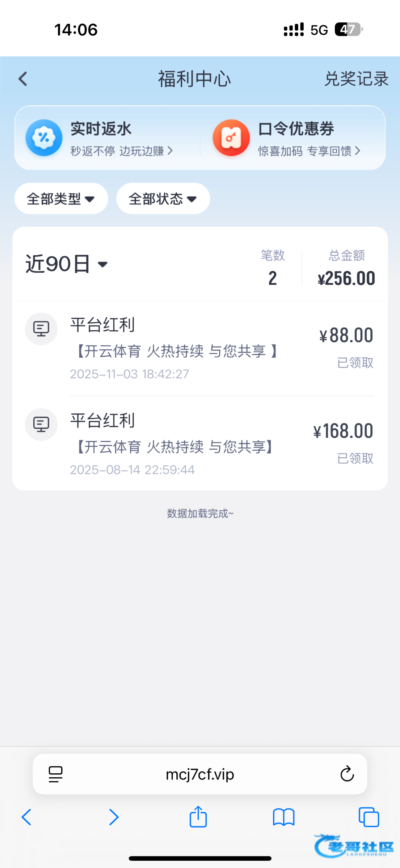Tap the 惊喜加码 专享回馈 link
The height and width of the screenshot is (868, 400).
point(309,151)
